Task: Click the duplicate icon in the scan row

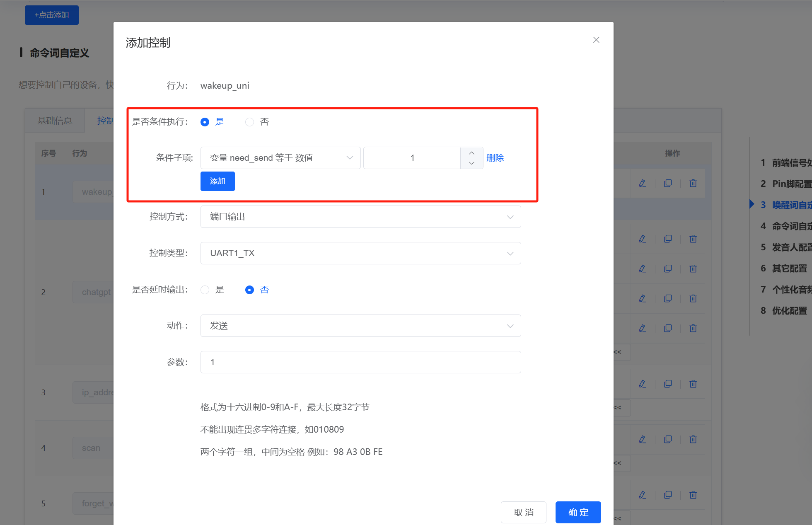Action: point(668,439)
